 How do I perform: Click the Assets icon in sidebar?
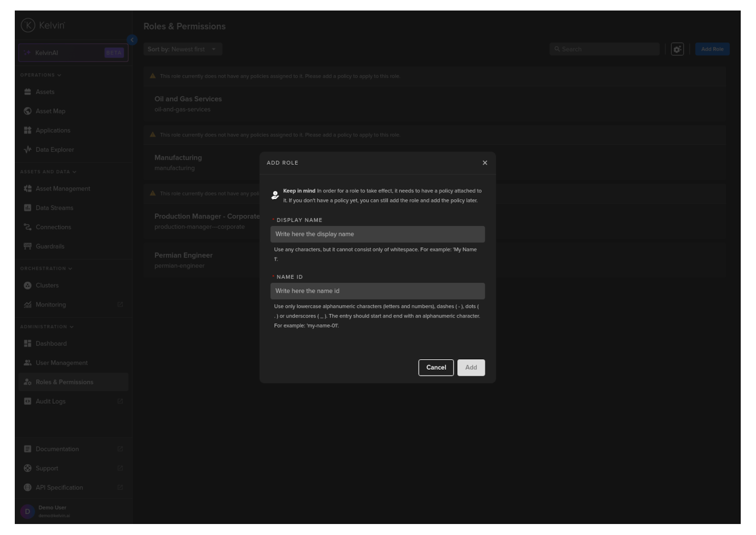point(28,92)
